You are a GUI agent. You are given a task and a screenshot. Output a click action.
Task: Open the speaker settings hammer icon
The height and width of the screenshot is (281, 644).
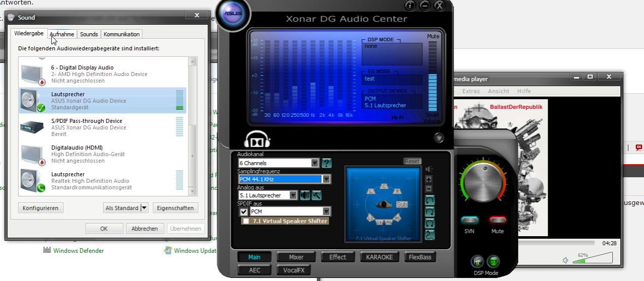pos(317,195)
